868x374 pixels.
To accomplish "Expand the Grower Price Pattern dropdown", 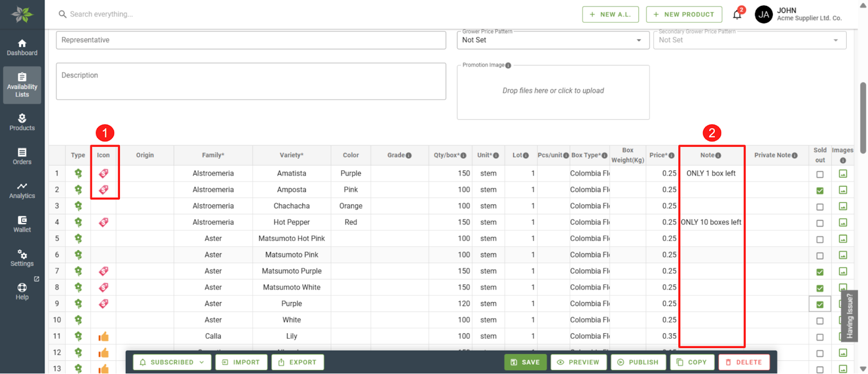I will click(552, 40).
